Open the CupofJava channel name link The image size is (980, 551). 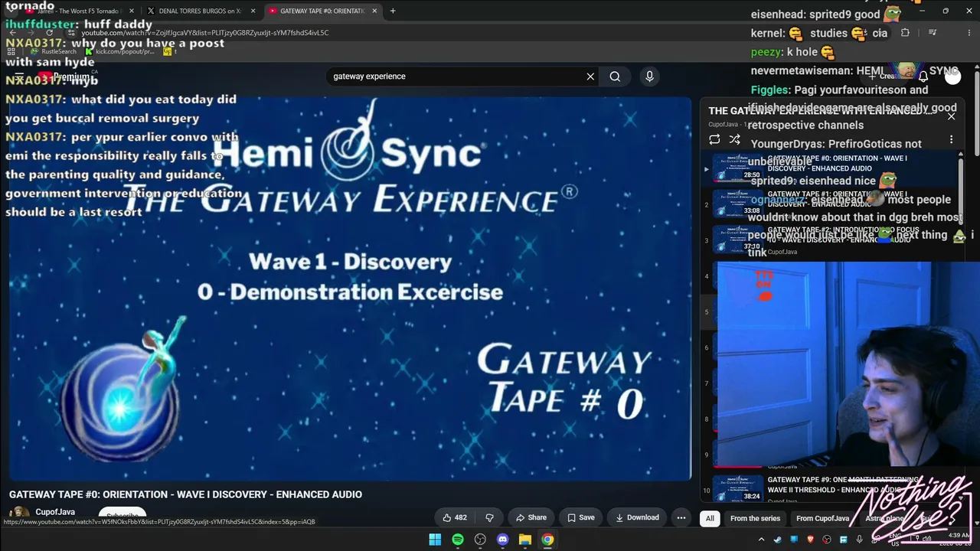tap(55, 512)
